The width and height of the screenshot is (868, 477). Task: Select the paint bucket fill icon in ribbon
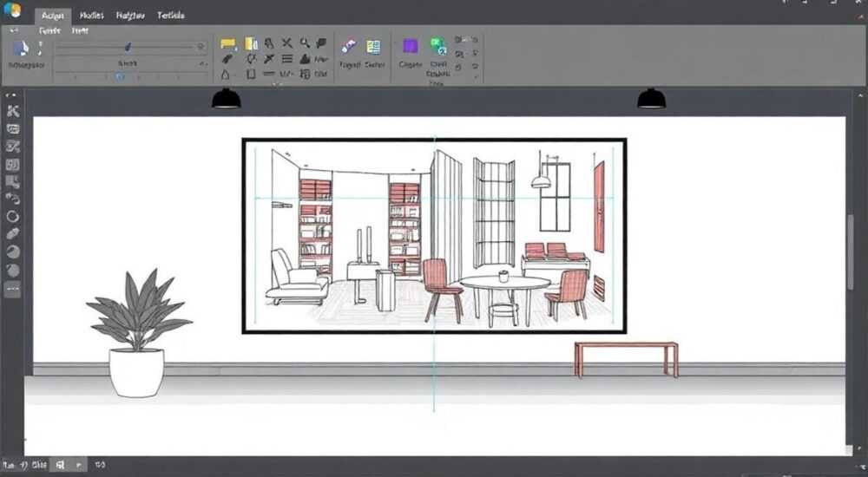pyautogui.click(x=305, y=59)
